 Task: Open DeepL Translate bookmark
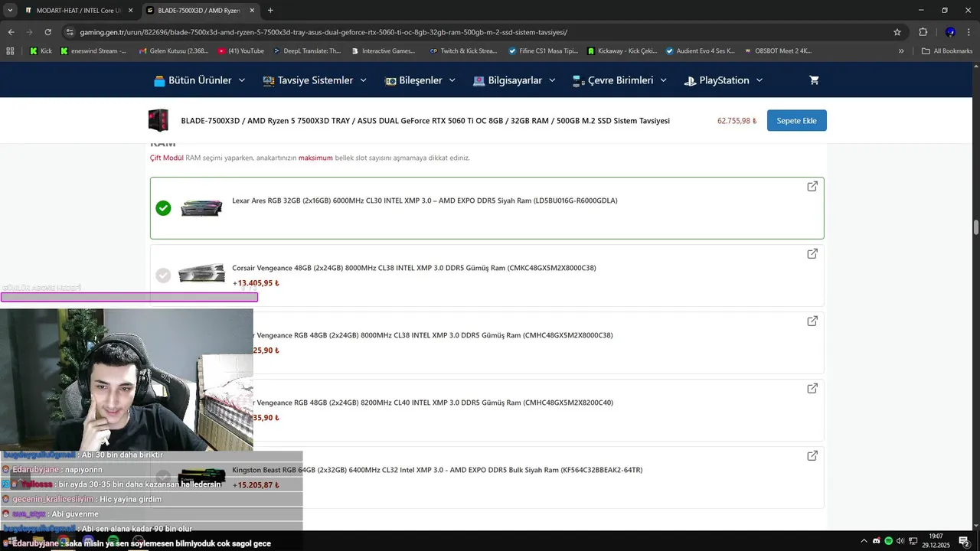click(306, 51)
